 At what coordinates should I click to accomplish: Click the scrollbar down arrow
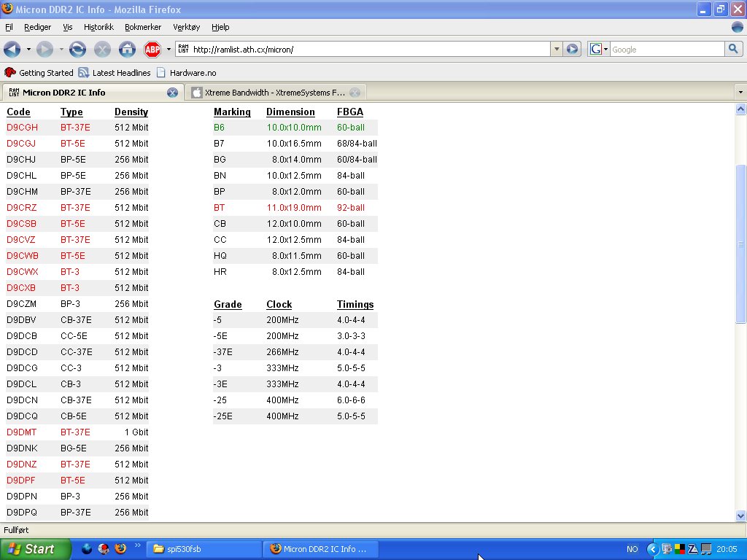point(740,516)
